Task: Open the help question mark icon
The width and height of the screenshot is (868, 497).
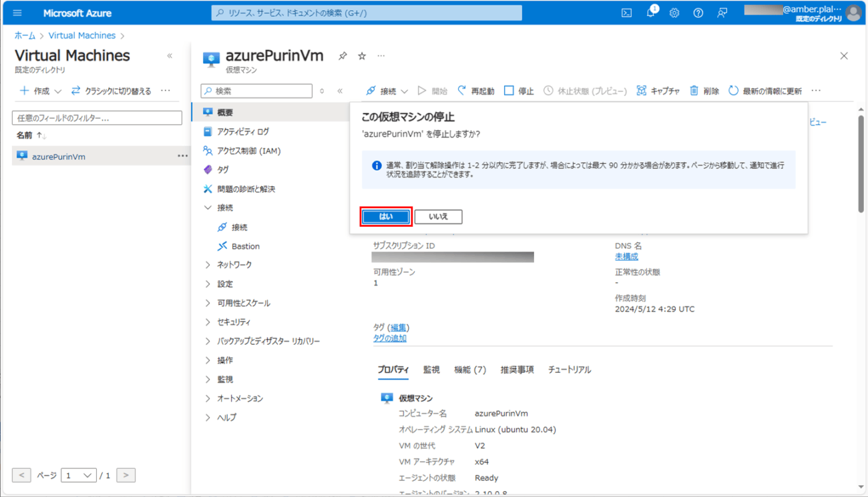Action: coord(698,13)
